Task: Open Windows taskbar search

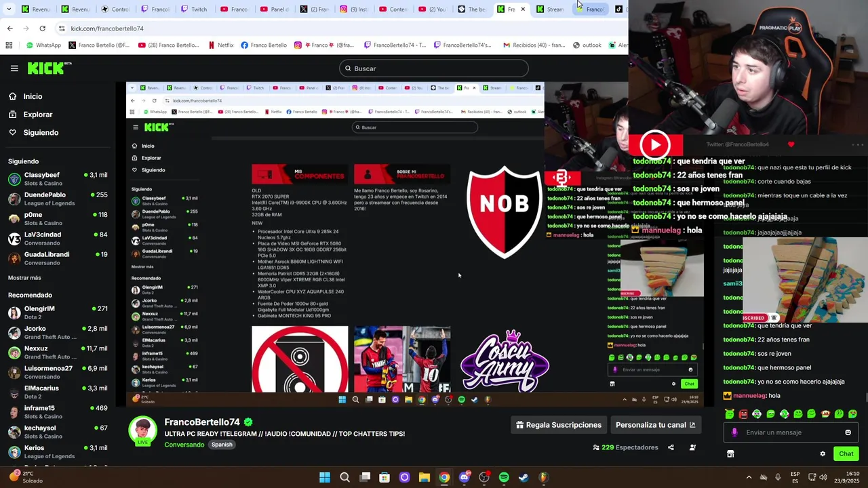Action: (344, 477)
